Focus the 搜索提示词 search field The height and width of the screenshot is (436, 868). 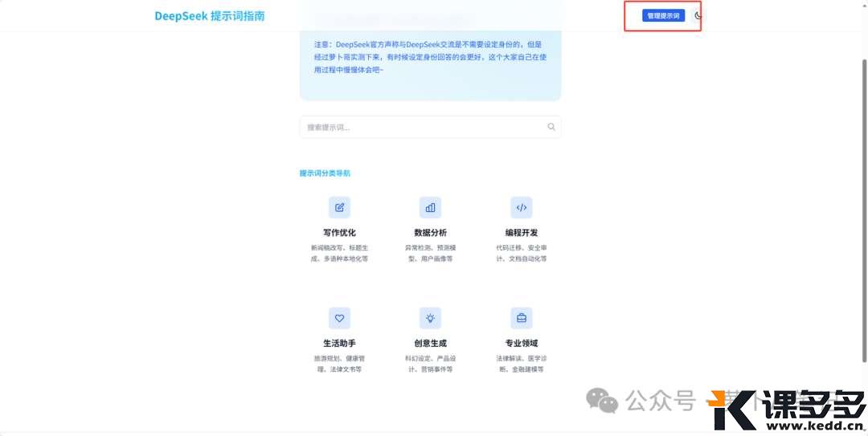click(430, 127)
